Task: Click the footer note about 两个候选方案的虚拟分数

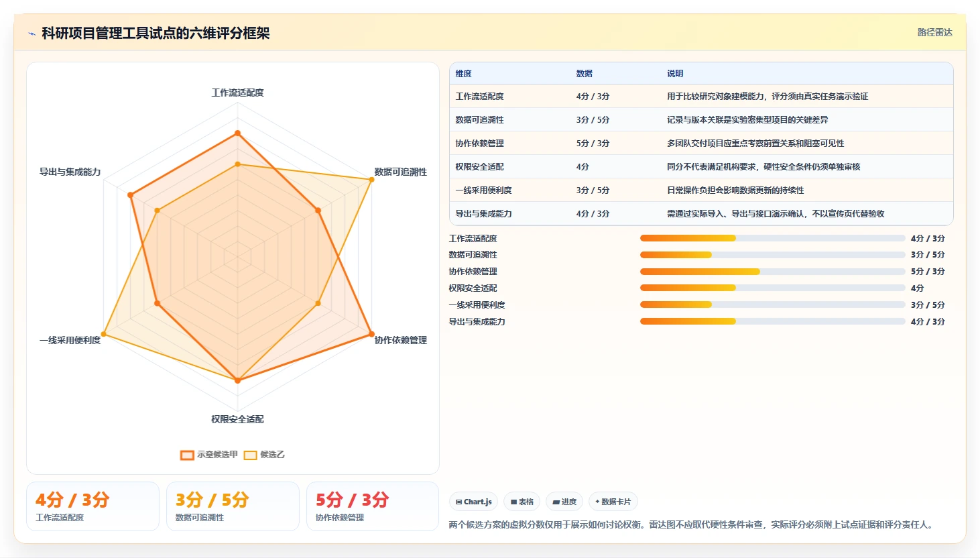Action: coord(691,524)
